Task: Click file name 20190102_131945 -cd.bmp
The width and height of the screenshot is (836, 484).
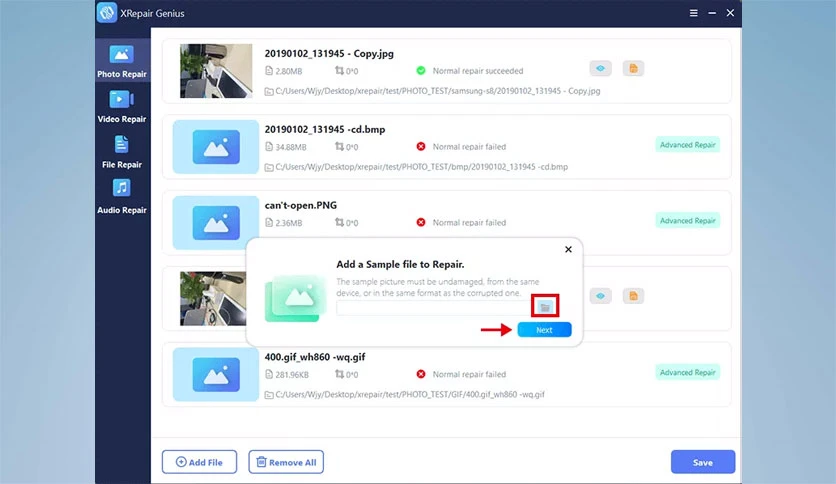Action: [x=325, y=130]
